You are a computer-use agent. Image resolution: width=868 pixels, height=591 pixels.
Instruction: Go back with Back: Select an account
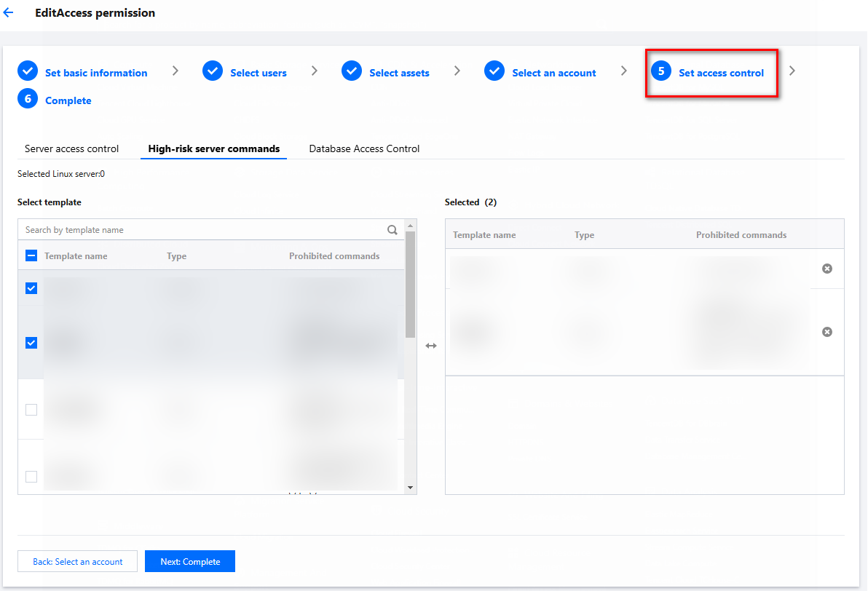pos(77,561)
